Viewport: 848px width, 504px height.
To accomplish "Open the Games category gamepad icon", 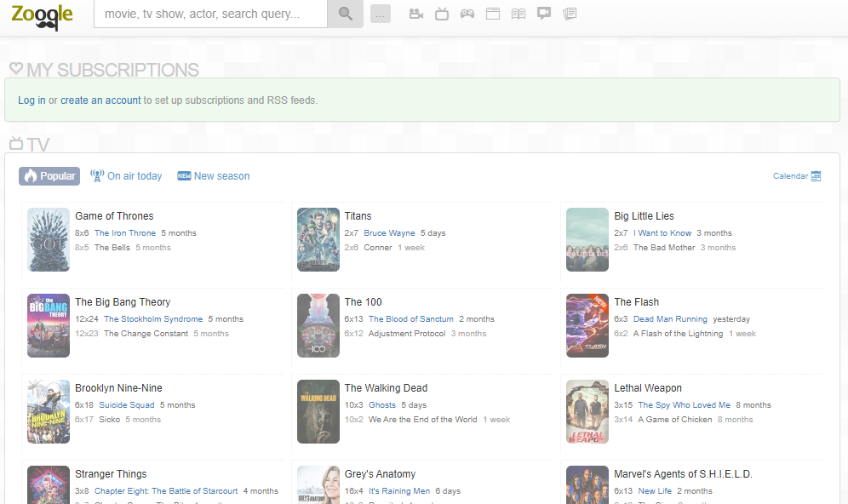I will tap(467, 14).
